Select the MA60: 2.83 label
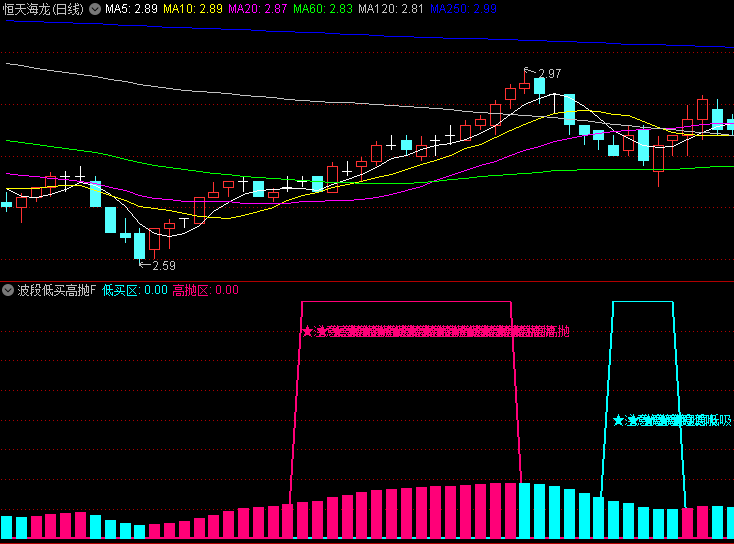 coord(323,9)
